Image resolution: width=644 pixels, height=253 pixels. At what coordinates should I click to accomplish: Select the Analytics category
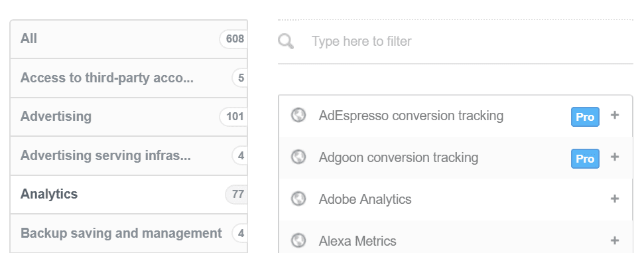tap(129, 194)
